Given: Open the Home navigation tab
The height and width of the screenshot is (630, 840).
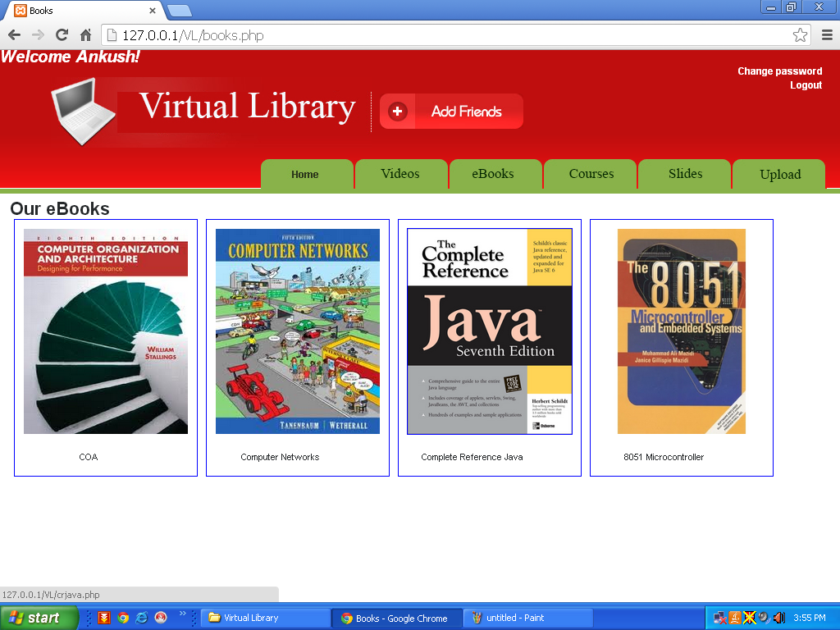Looking at the screenshot, I should (x=307, y=174).
